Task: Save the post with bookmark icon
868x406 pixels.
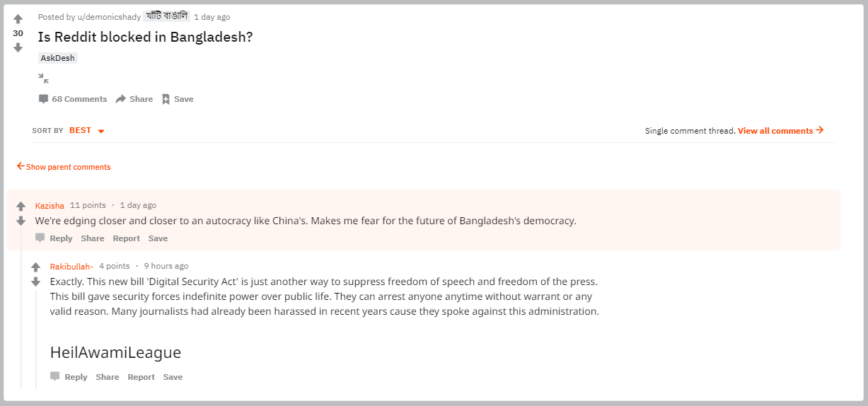Action: click(x=178, y=99)
